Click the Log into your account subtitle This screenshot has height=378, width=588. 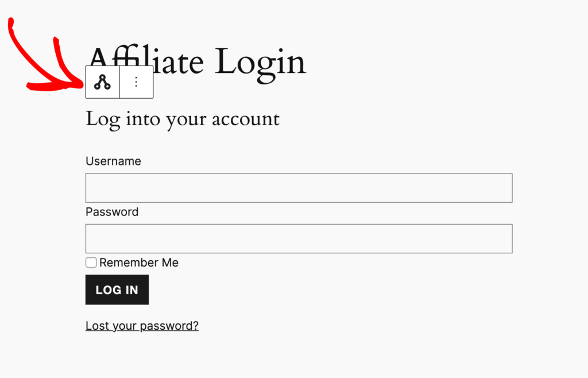click(182, 119)
